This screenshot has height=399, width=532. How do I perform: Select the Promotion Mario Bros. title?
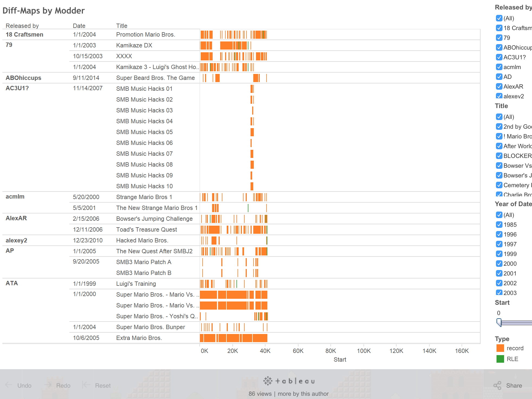(146, 34)
